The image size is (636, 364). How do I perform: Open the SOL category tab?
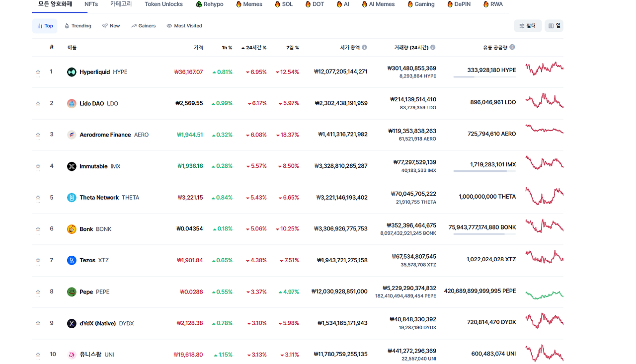click(x=284, y=4)
